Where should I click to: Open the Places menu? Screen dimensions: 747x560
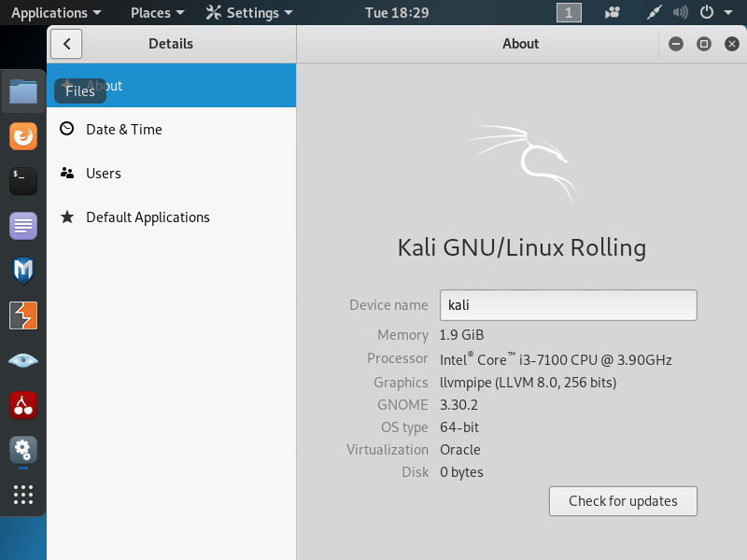click(x=157, y=13)
